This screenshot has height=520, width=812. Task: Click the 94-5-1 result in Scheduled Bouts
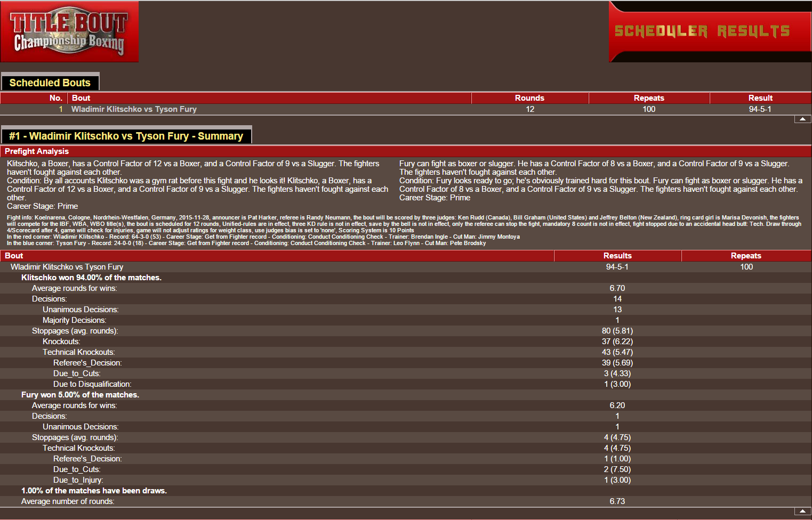click(760, 109)
